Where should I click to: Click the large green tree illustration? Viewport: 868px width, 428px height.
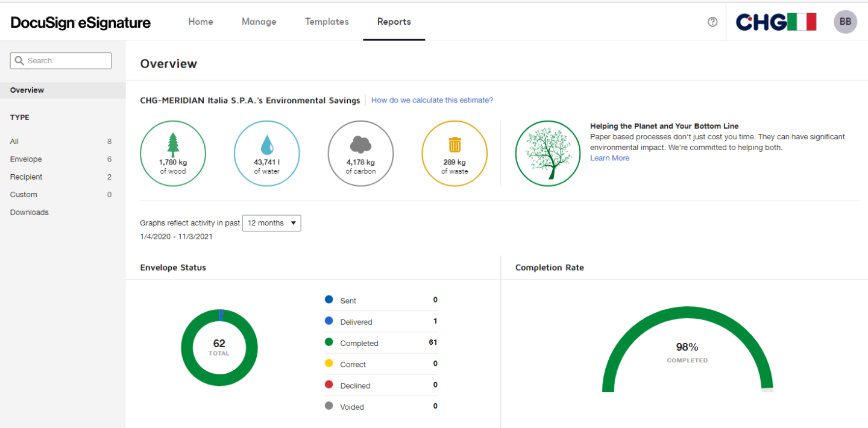click(547, 153)
